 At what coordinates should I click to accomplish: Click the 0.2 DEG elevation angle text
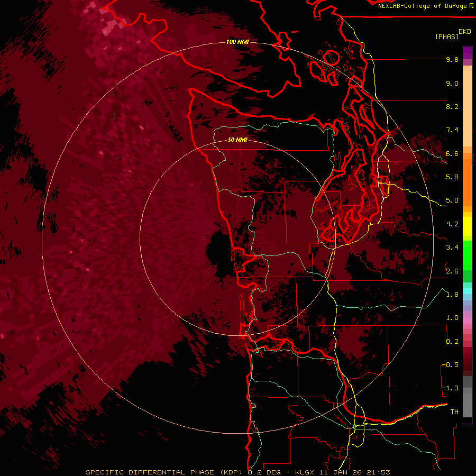tap(264, 472)
